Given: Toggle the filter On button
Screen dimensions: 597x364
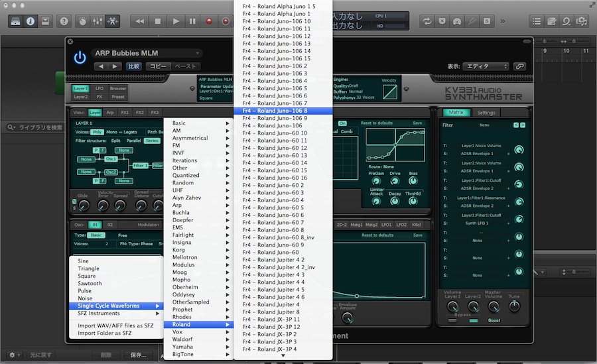Looking at the screenshot, I should [342, 123].
